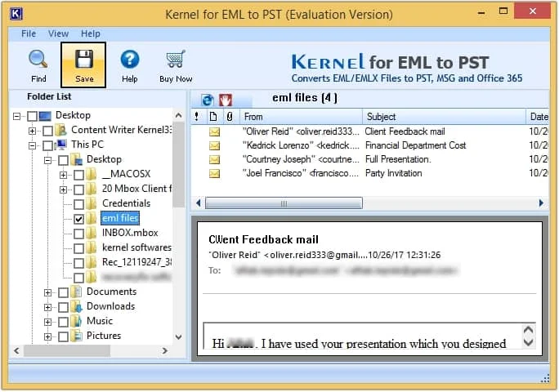
Task: Click the importance exclamation column header
Action: 196,117
